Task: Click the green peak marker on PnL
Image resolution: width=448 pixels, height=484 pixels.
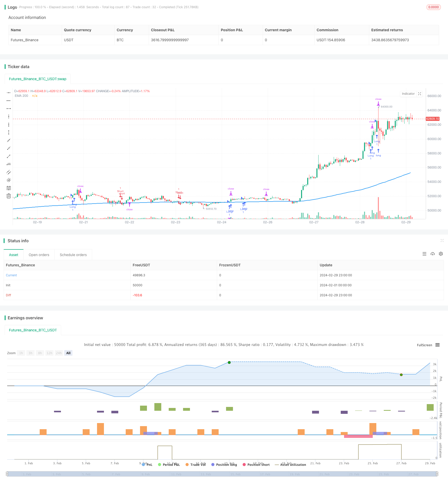Action: click(x=229, y=362)
